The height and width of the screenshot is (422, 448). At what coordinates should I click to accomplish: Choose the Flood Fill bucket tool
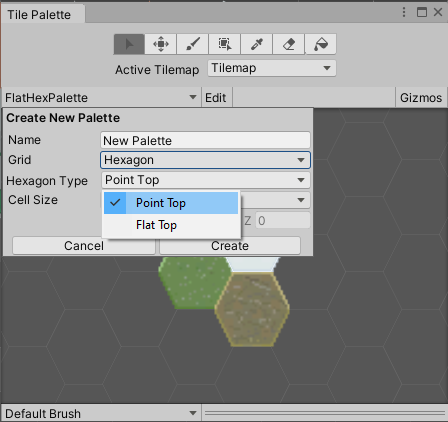[321, 44]
